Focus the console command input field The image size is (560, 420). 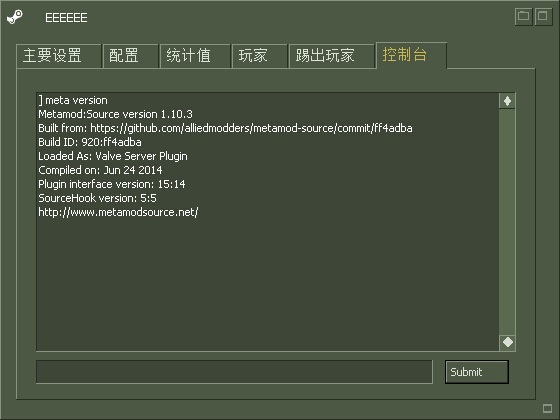coord(234,372)
